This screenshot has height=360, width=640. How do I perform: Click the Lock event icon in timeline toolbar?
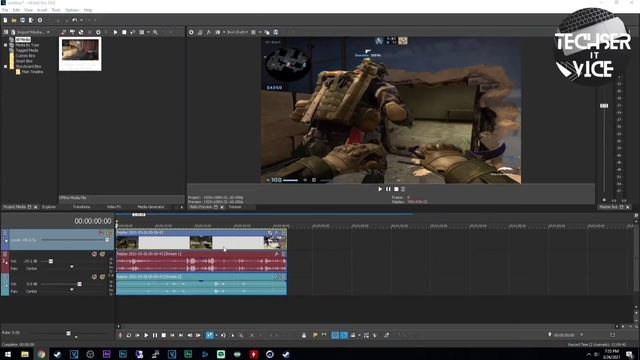coord(304,335)
